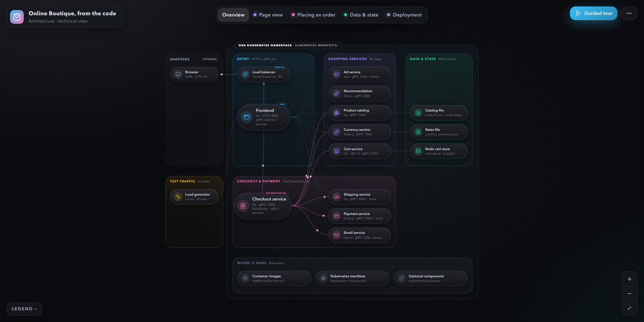Click the Rates file document icon
This screenshot has width=644, height=322.
click(418, 132)
